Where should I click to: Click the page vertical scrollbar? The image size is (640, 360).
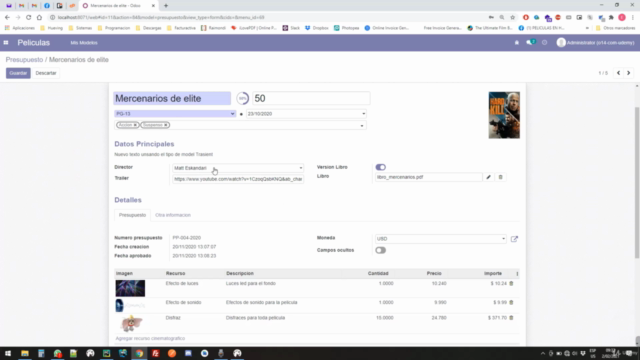637,182
